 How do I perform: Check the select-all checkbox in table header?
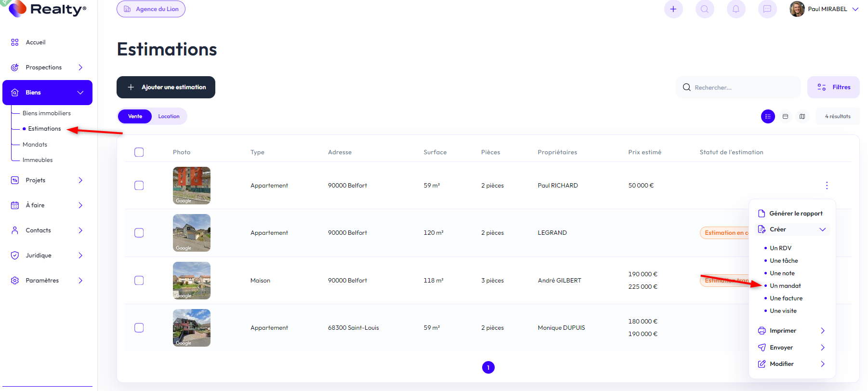click(x=139, y=152)
